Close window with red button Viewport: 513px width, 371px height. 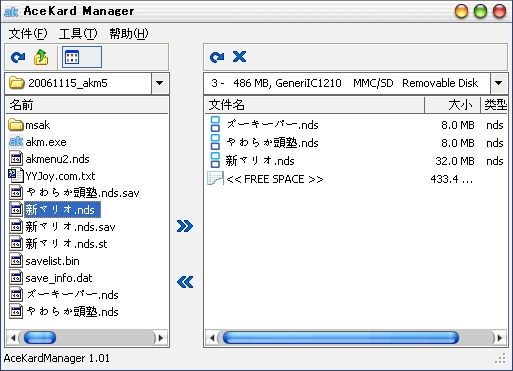click(499, 11)
